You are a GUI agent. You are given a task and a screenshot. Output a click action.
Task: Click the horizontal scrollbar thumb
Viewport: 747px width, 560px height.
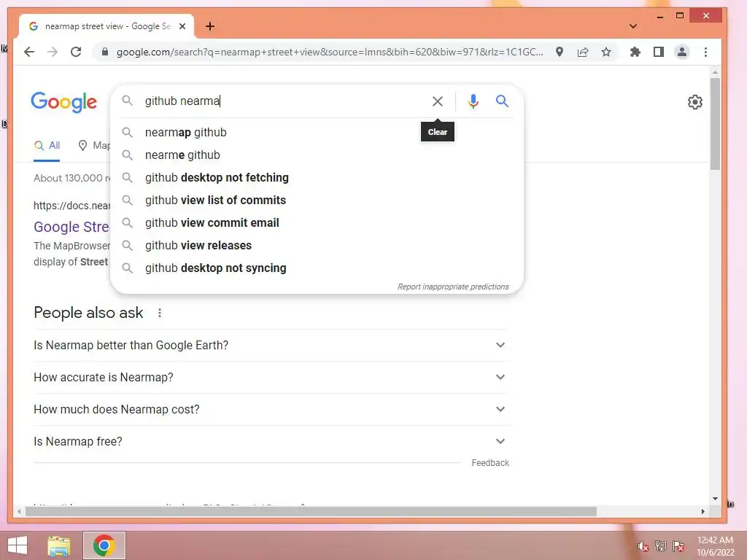pyautogui.click(x=311, y=511)
